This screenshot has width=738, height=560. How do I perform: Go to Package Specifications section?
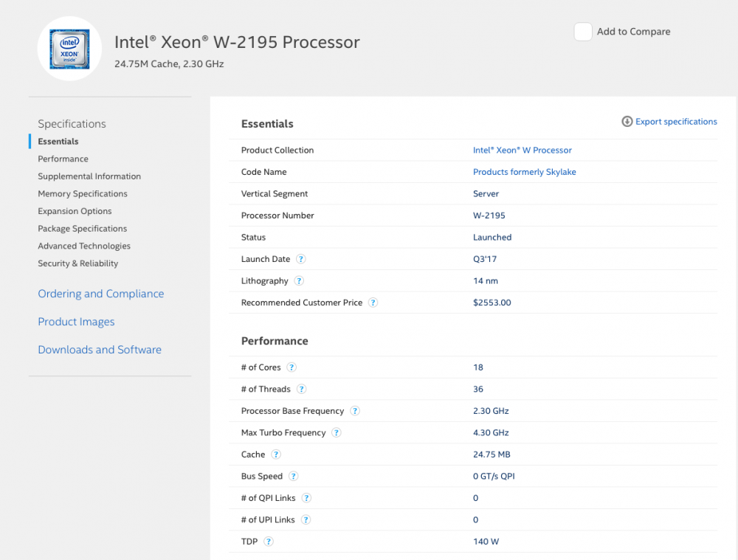pyautogui.click(x=83, y=228)
